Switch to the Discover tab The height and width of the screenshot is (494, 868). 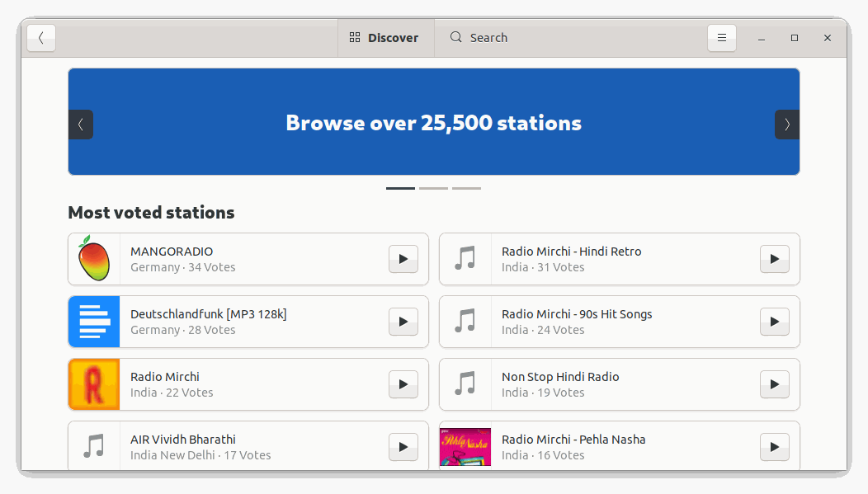click(x=386, y=38)
